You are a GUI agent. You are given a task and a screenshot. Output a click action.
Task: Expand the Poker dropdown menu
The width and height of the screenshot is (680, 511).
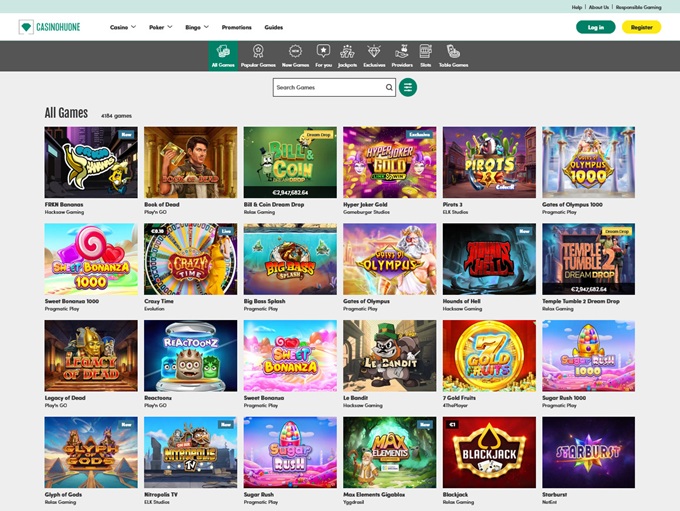(x=160, y=27)
